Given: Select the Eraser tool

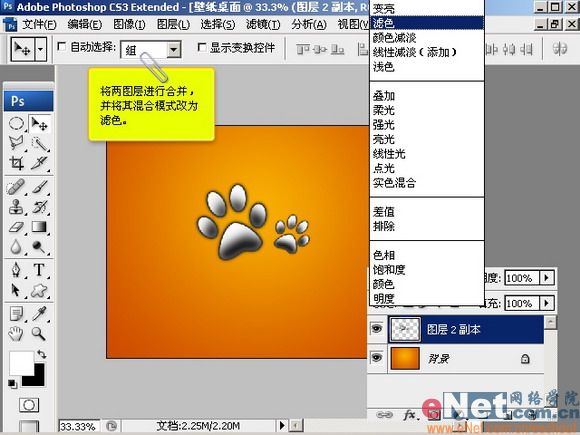Looking at the screenshot, I should pyautogui.click(x=16, y=227).
